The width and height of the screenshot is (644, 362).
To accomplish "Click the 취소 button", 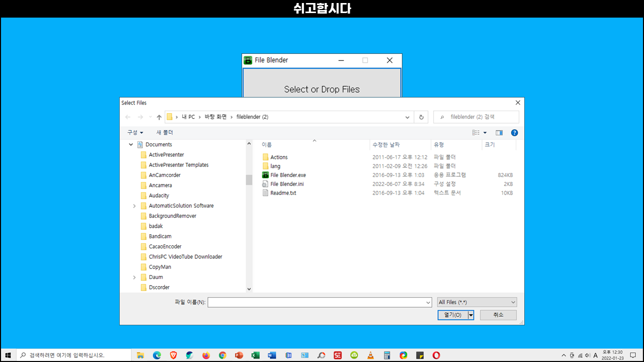I will [x=498, y=315].
